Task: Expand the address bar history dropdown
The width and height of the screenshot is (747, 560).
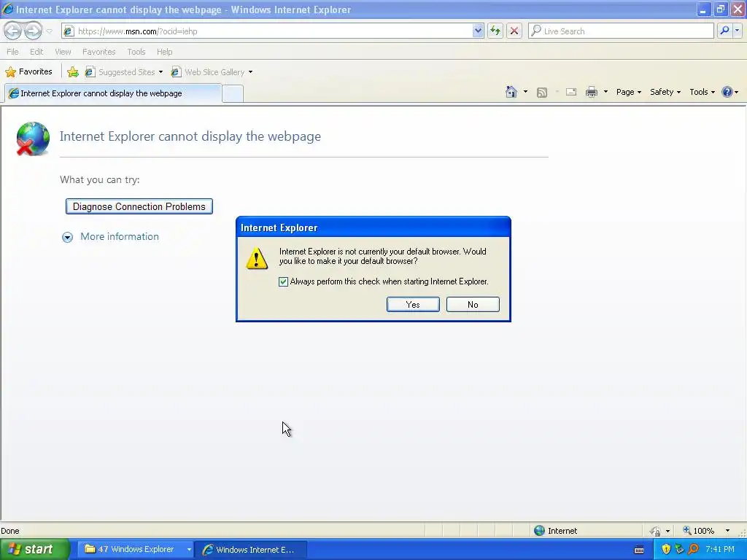Action: pos(478,31)
